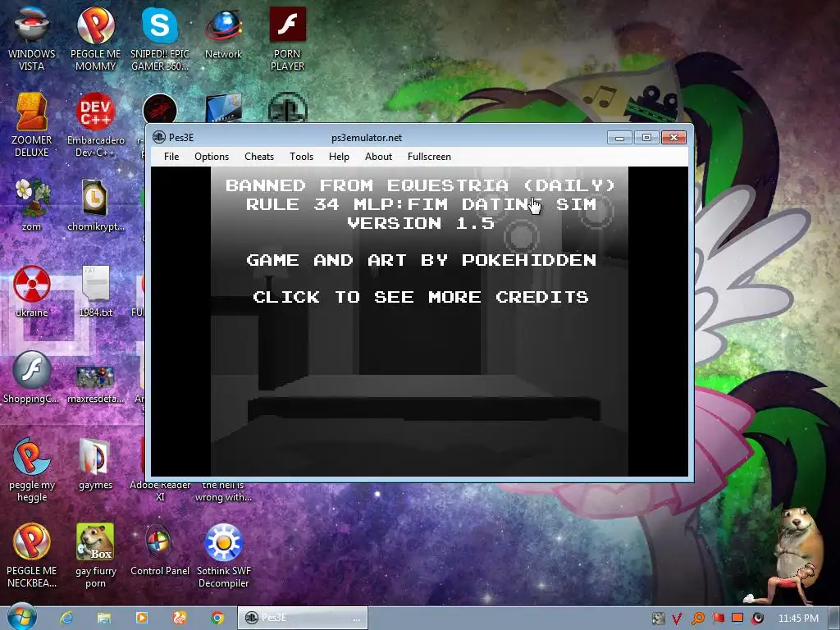This screenshot has width=840, height=630.
Task: Select the pixelated PlayStation desktop icon above Pes3E
Action: [x=288, y=108]
